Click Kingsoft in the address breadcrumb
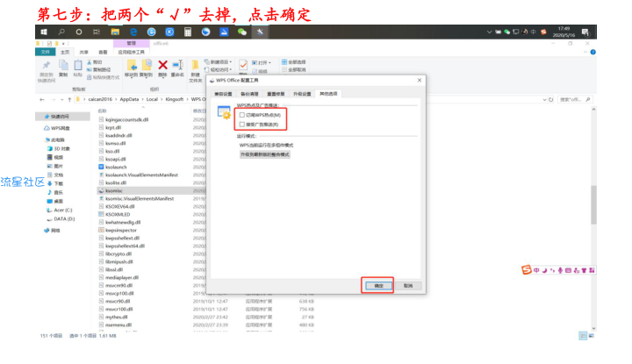Image resolution: width=632 pixels, height=364 pixels. click(174, 99)
